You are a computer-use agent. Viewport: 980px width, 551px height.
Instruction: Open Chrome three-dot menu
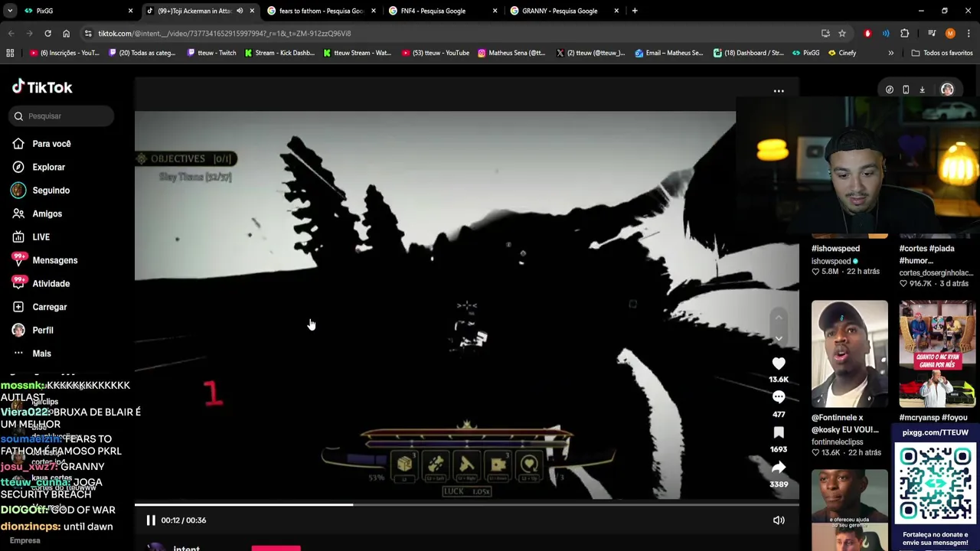click(x=969, y=34)
